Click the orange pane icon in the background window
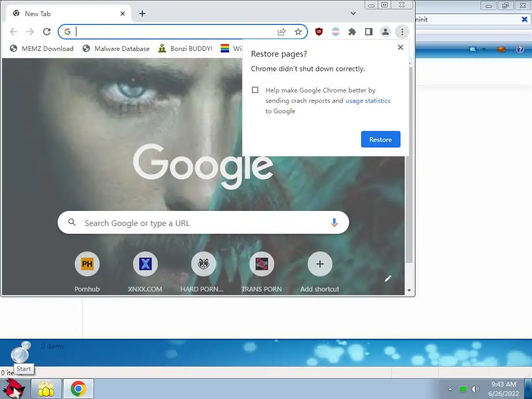 coord(501,49)
